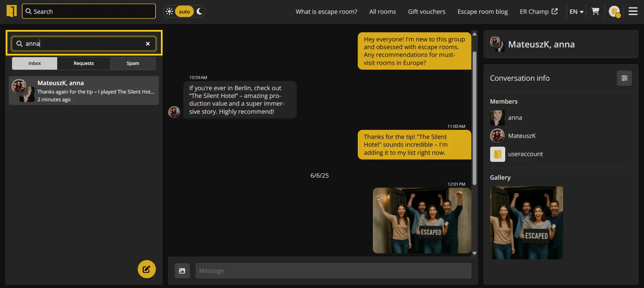Clear the anna search with X
644x288 pixels.
click(148, 44)
